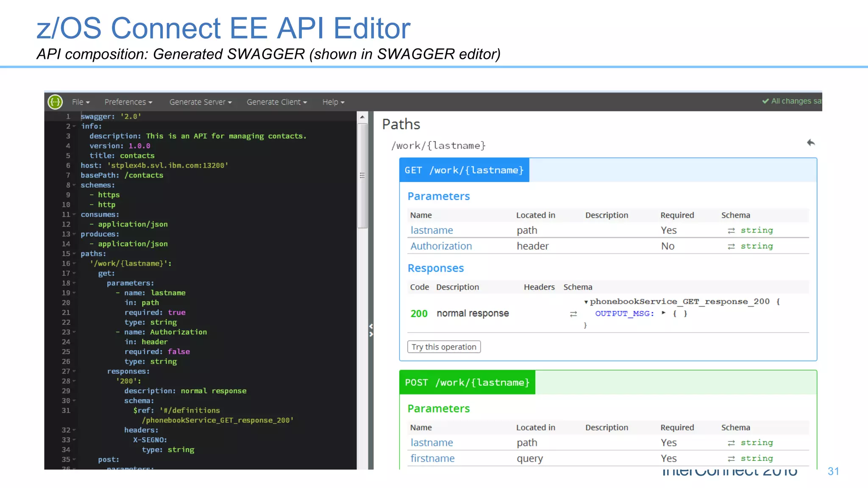Click the Paths heading in preview pane

click(401, 124)
